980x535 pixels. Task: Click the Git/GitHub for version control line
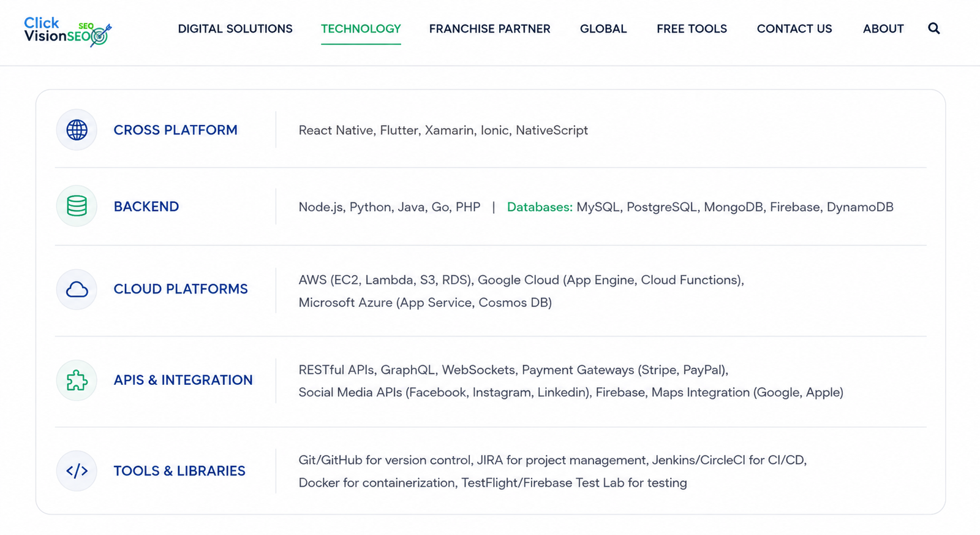tap(552, 460)
